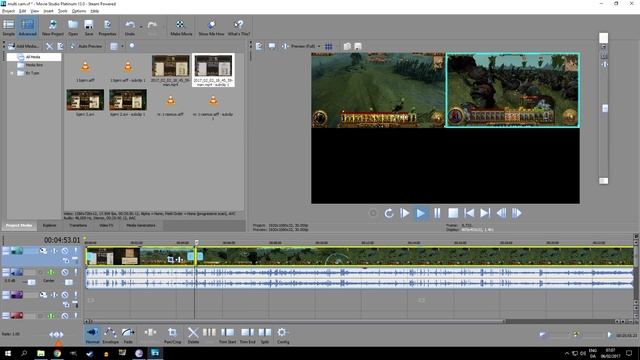Stop preview playback
The image size is (640, 360).
click(x=453, y=213)
